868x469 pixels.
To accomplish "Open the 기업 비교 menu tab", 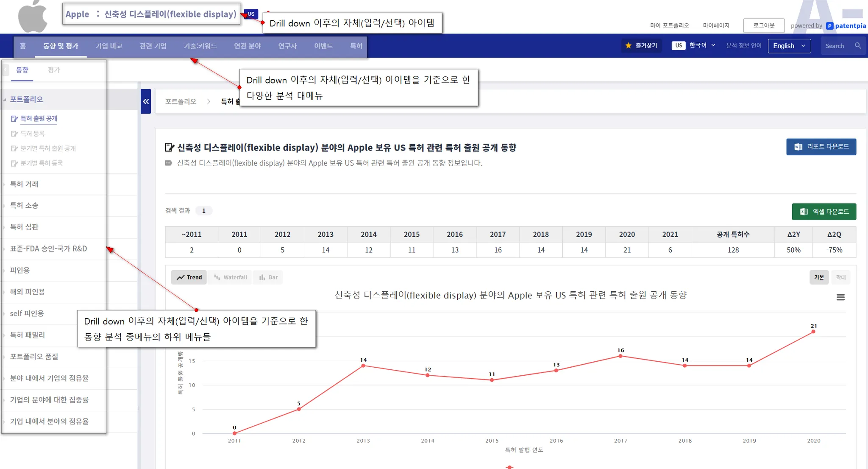I will pos(109,46).
